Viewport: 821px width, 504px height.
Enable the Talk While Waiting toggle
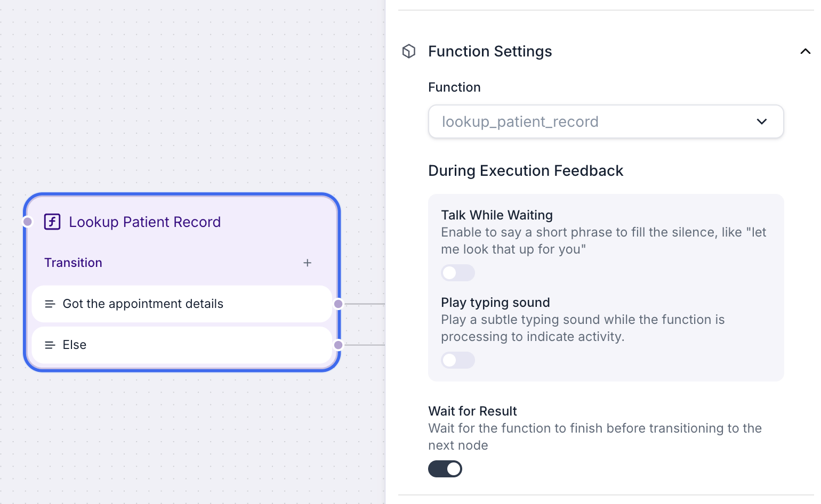click(x=458, y=273)
